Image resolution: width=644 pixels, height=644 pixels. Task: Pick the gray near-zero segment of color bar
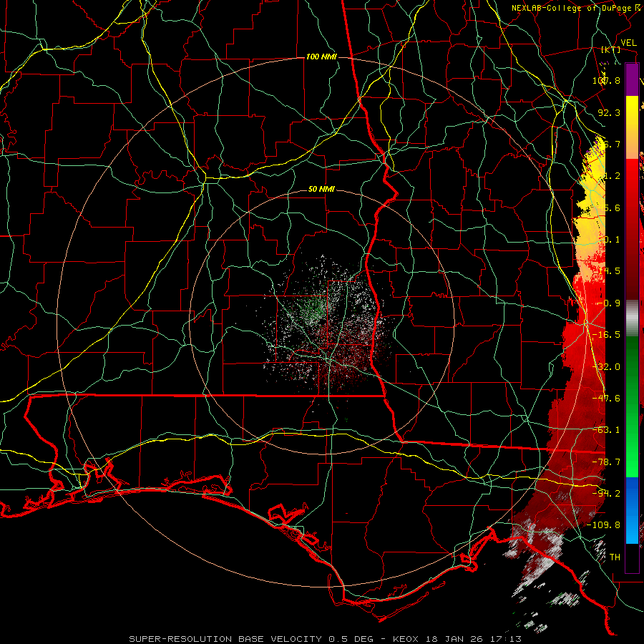[632, 318]
